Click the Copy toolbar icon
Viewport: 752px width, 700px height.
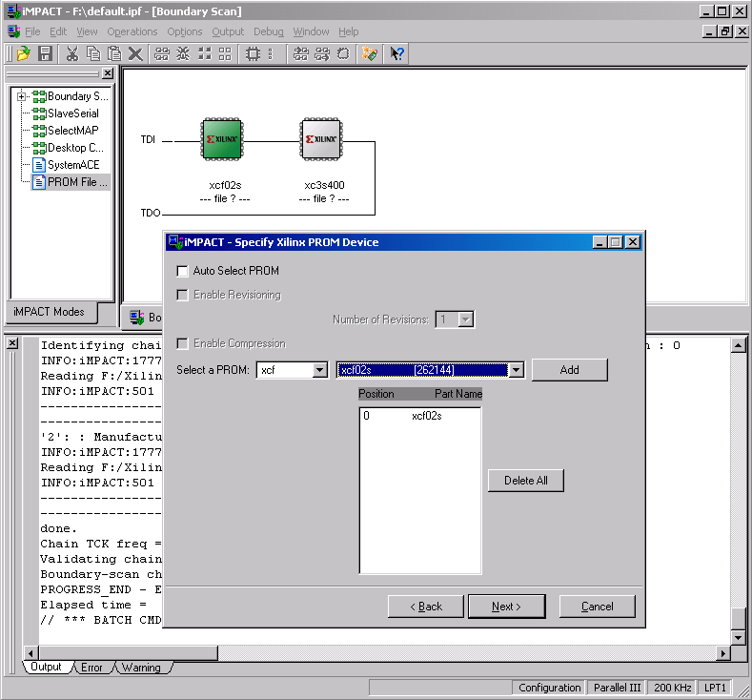point(93,53)
